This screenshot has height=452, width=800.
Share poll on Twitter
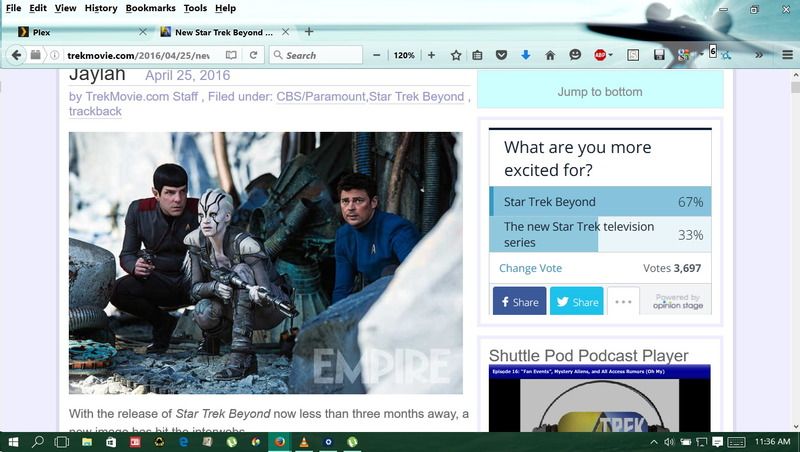[x=577, y=301]
